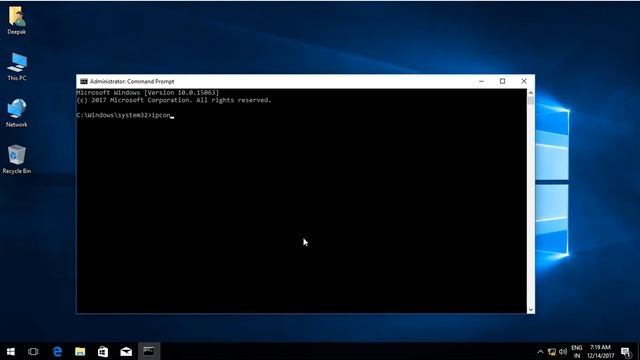The image size is (640, 360).
Task: Open the Windows Start menu
Action: point(11,351)
